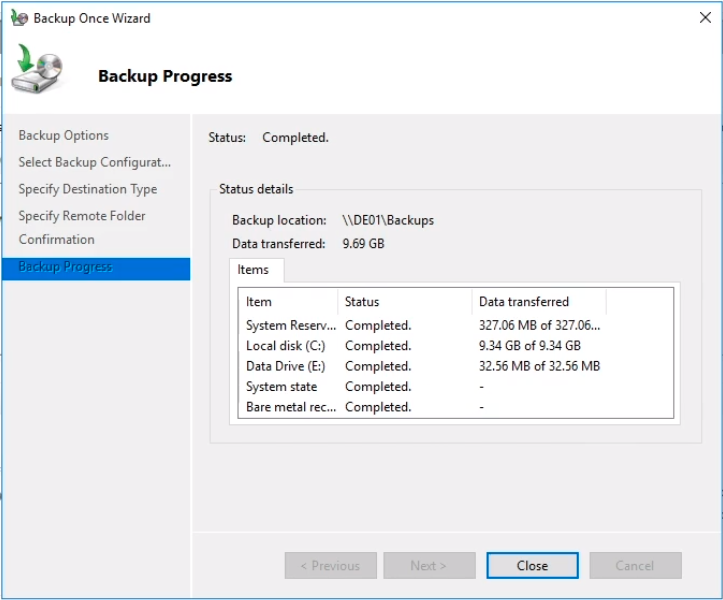Click the Close button
Image resolution: width=723 pixels, height=600 pixels.
(x=532, y=565)
